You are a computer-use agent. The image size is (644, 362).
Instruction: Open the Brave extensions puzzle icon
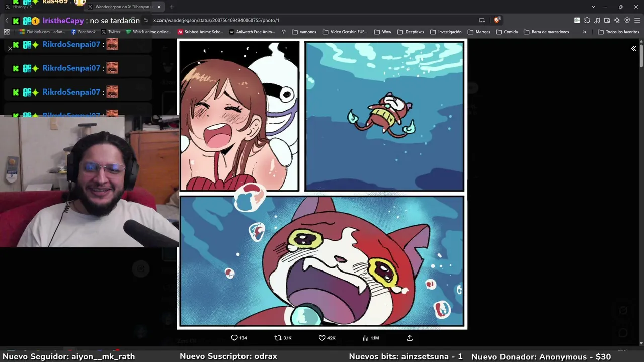coord(587,20)
